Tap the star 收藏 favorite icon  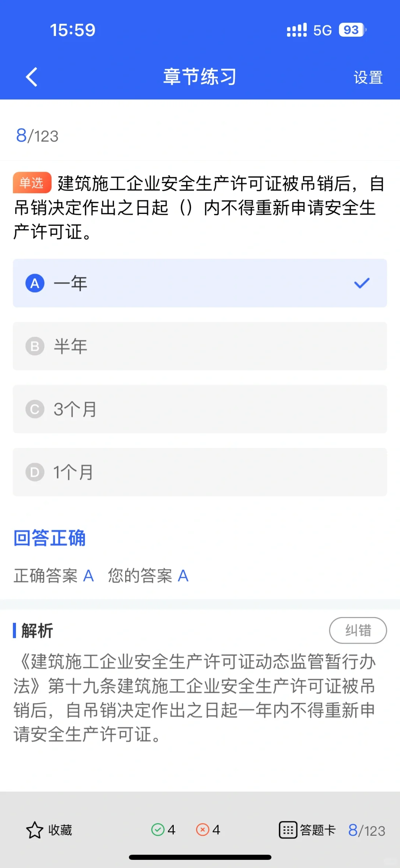coord(34,830)
